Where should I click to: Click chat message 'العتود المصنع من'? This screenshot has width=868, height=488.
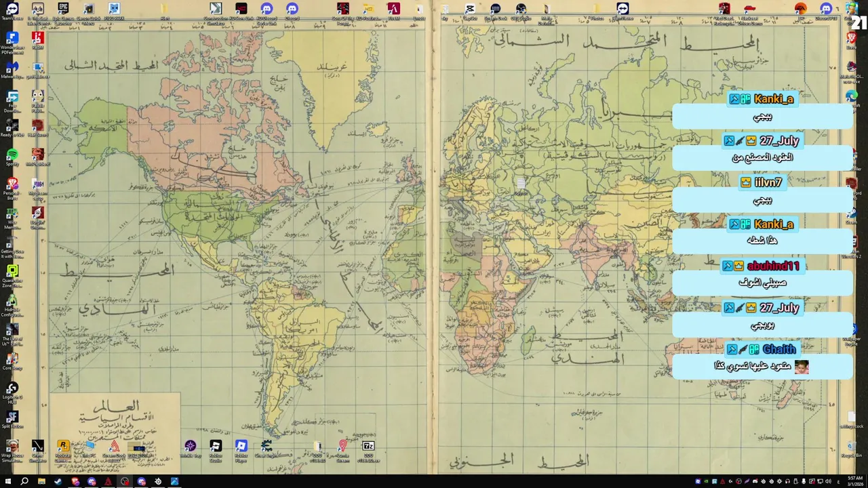click(762, 157)
